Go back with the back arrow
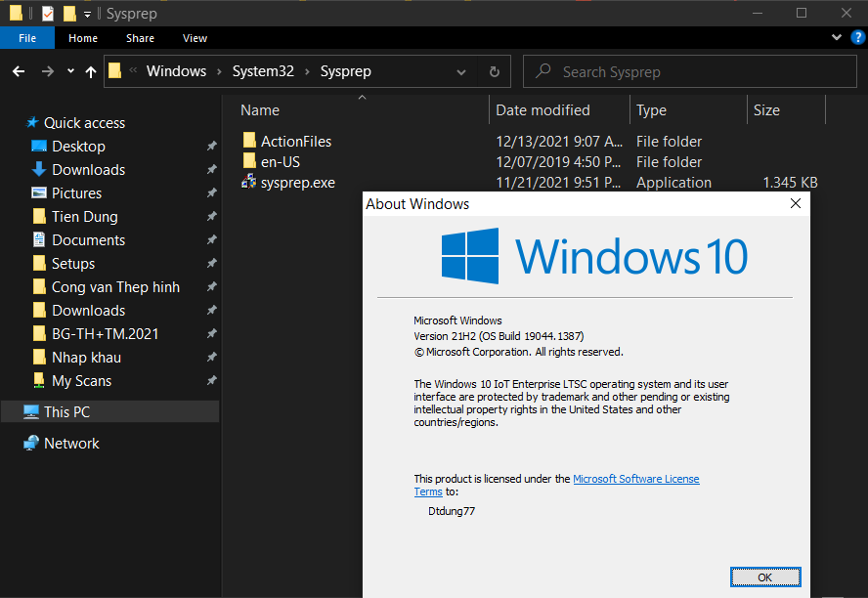The height and width of the screenshot is (598, 868). (19, 71)
